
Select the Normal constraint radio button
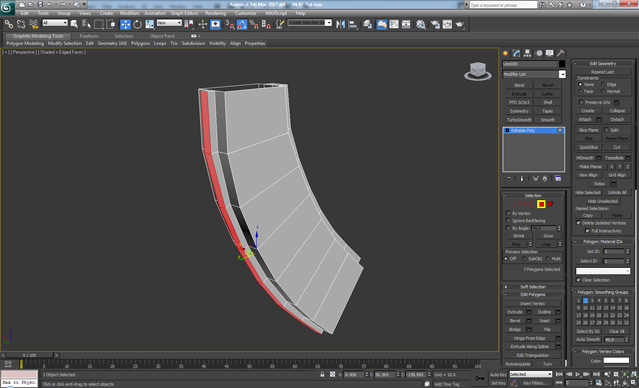coord(603,91)
